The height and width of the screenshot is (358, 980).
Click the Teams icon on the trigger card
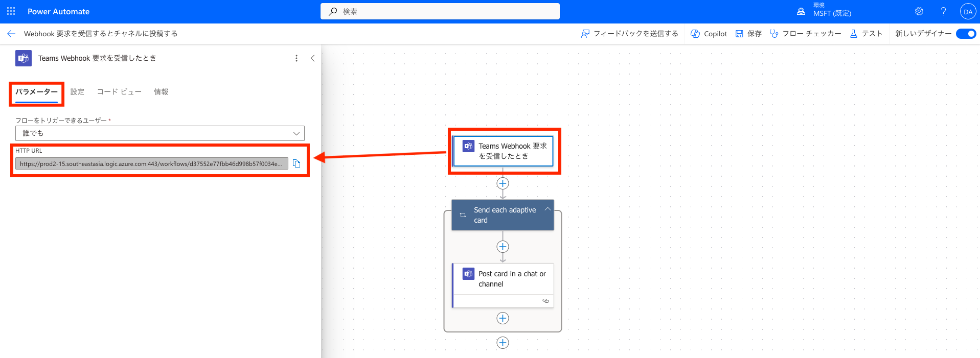468,146
